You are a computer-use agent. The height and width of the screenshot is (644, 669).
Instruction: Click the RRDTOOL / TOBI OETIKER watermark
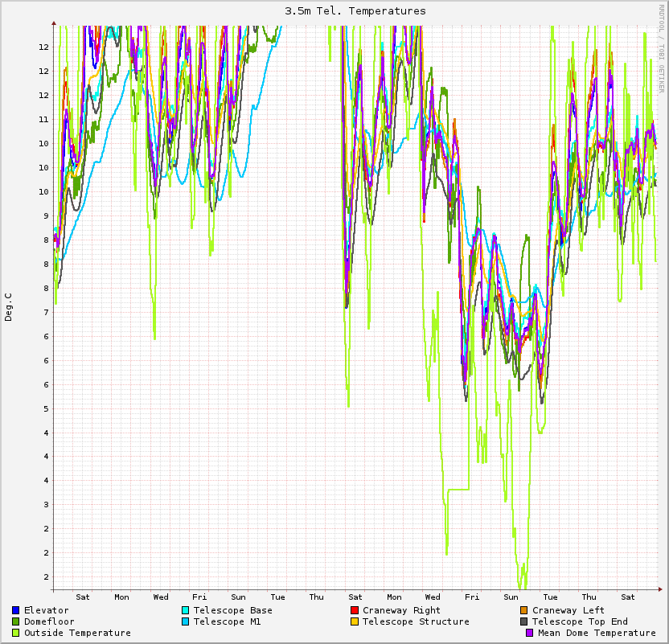pyautogui.click(x=662, y=47)
